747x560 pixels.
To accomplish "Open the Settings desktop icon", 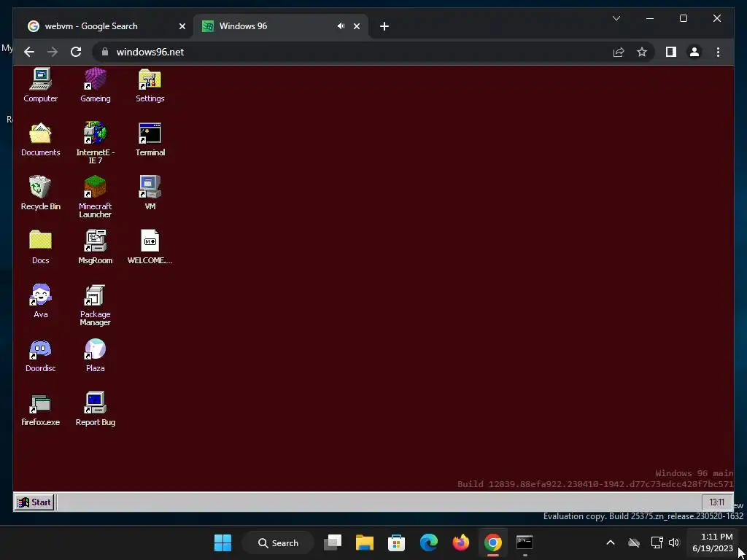I will (x=150, y=85).
